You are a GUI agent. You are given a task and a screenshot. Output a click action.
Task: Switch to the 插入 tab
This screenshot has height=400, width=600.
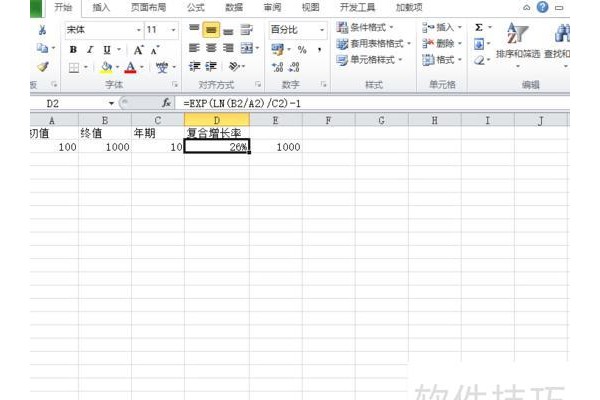(101, 7)
